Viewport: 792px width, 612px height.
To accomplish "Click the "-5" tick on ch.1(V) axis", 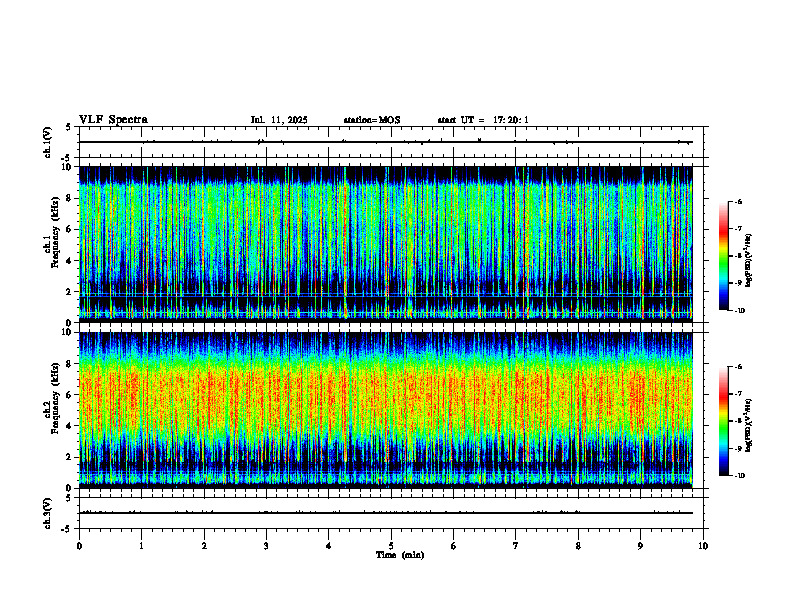I will [x=66, y=158].
